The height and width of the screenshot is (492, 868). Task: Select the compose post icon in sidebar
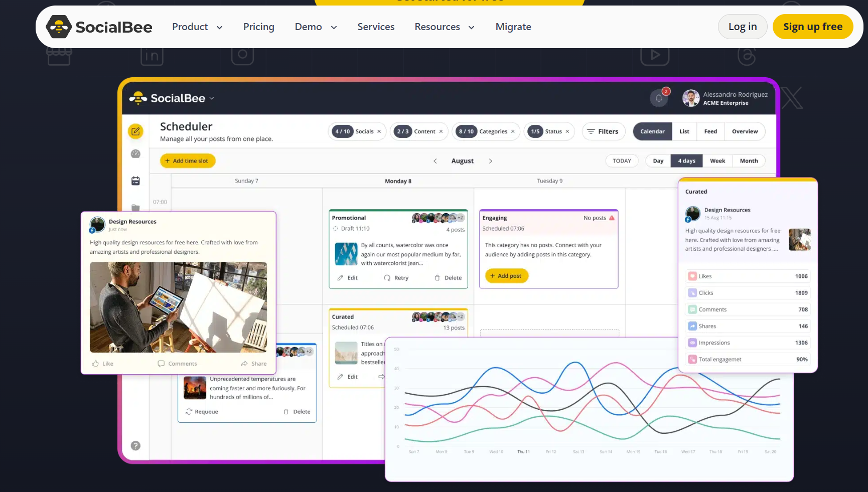pos(135,131)
